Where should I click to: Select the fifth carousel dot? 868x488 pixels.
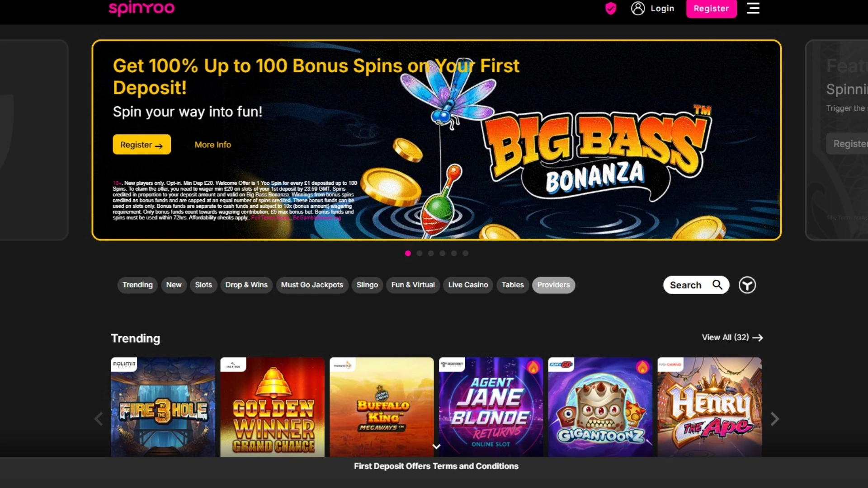(x=454, y=253)
